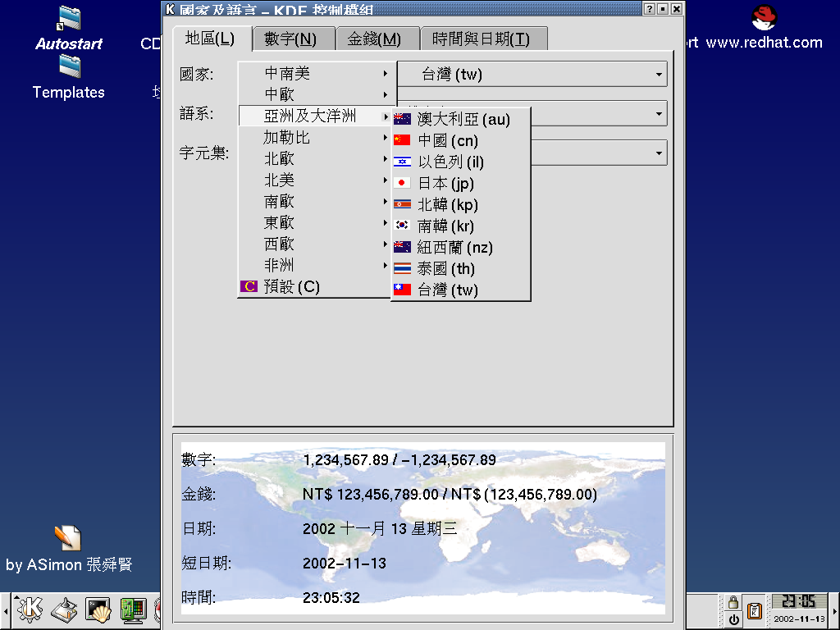Click the number preview '1,234,567.89 / -1,234,567.89'
Viewport: 840px width, 630px height.
pyautogui.click(x=399, y=460)
